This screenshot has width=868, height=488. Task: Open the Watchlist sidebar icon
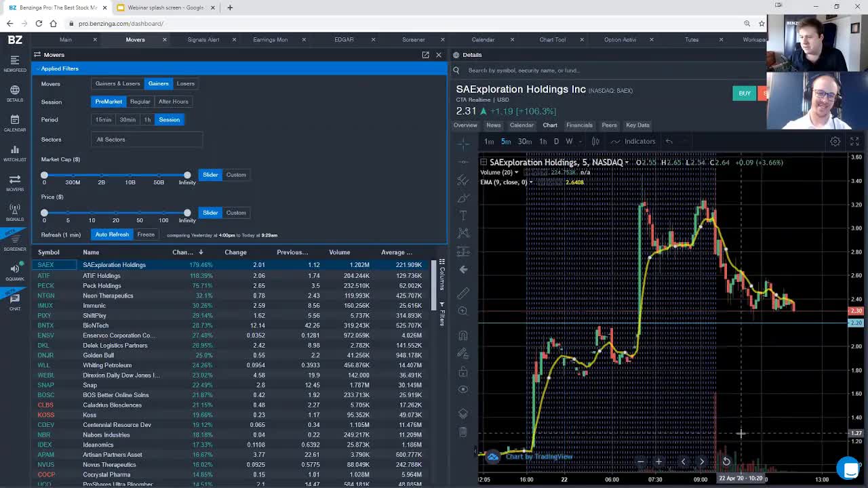[x=15, y=153]
